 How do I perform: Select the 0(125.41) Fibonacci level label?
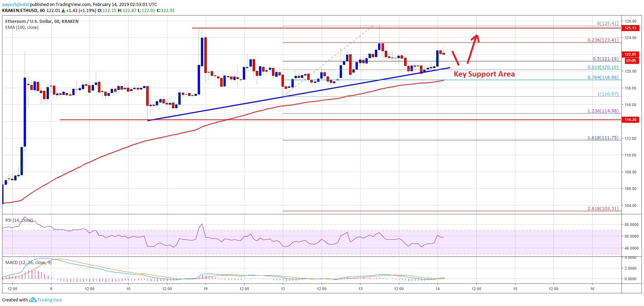[608, 24]
